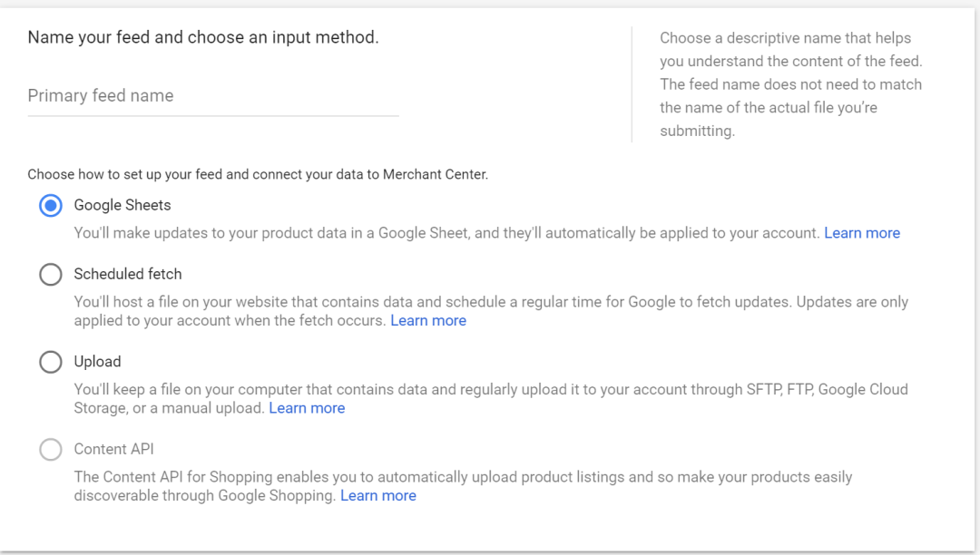Screen dimensions: 980x555
Task: Open Learn more link under Scheduled fetch
Action: pyautogui.click(x=428, y=320)
